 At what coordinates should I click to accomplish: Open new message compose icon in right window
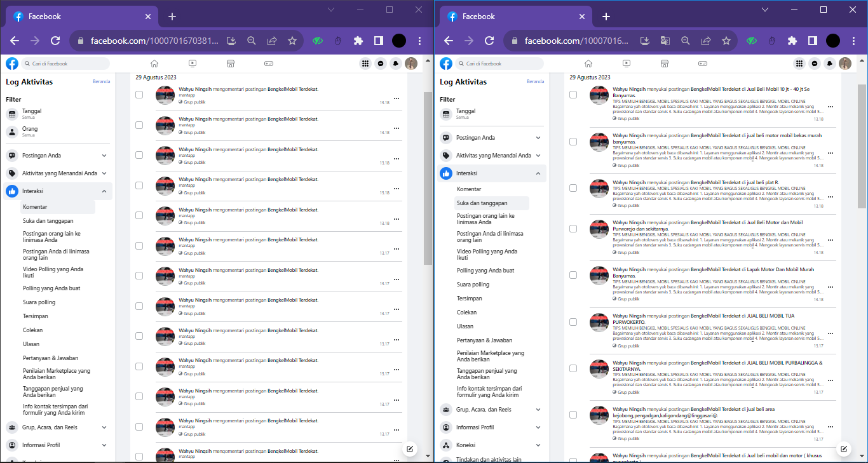point(844,449)
